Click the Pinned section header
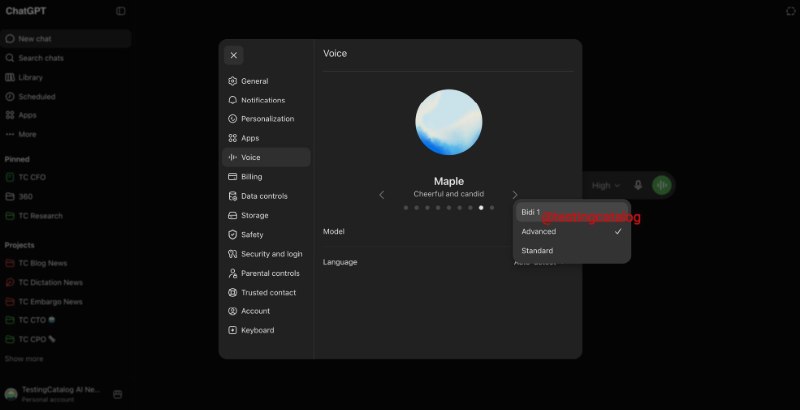 (17, 159)
